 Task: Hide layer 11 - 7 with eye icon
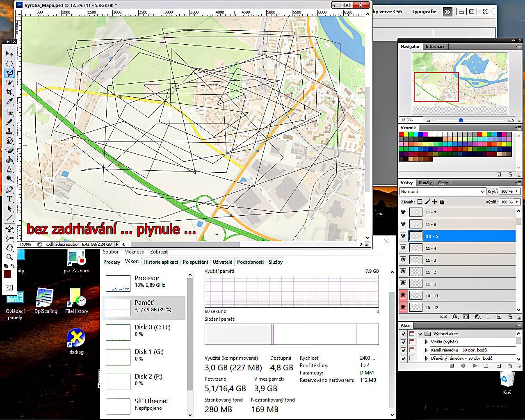403,212
